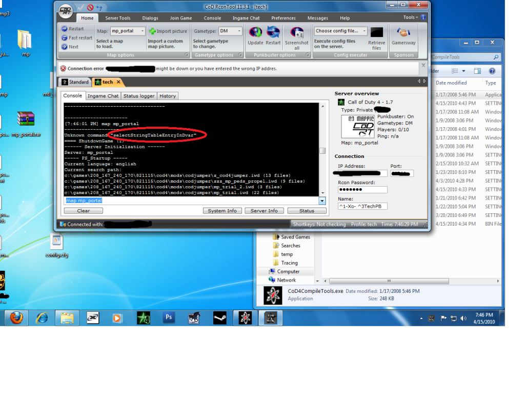Open the Gametype dropdown showing DM
The height and width of the screenshot is (420, 525).
(239, 31)
